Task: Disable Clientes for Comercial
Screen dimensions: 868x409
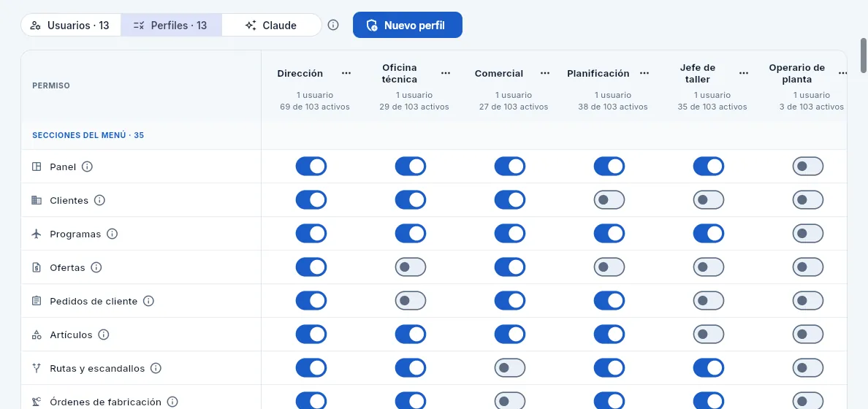Action: coord(510,200)
